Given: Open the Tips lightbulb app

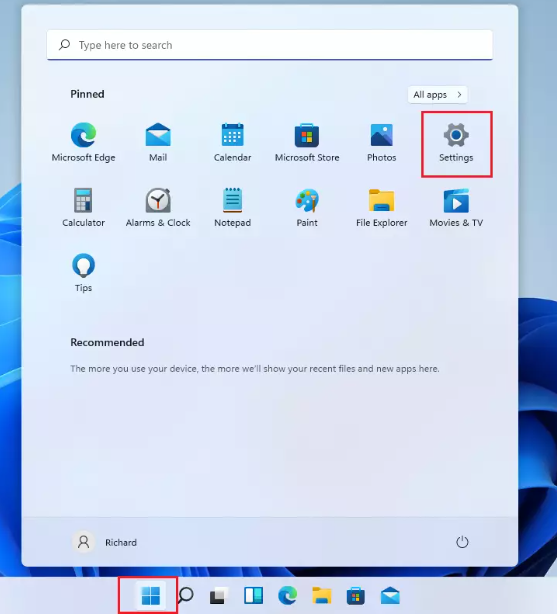Looking at the screenshot, I should click(x=83, y=273).
